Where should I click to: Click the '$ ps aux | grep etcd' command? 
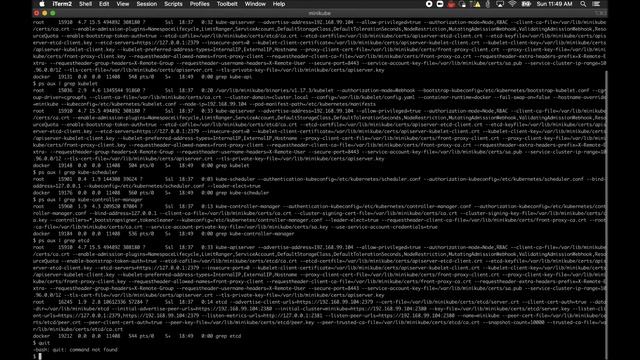[x=61, y=240]
